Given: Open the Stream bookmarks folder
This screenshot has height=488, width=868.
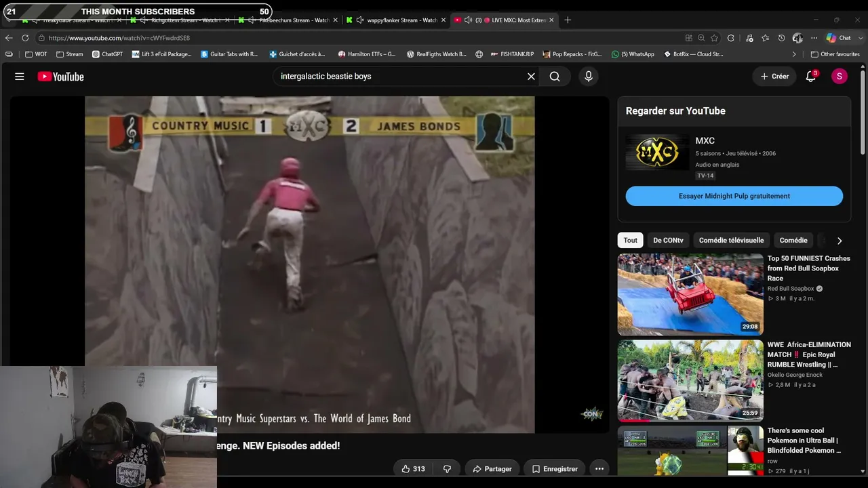Looking at the screenshot, I should [70, 54].
